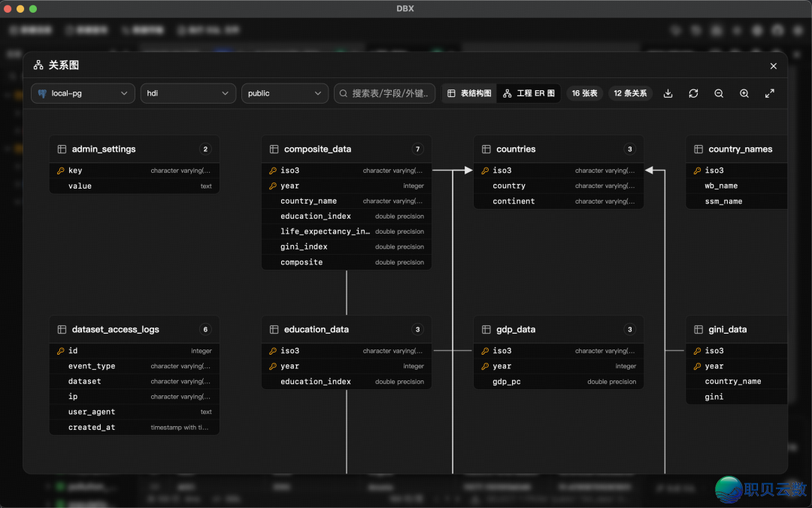Select the gdp_data table header
Viewport: 812px width, 508px height.
tap(559, 329)
